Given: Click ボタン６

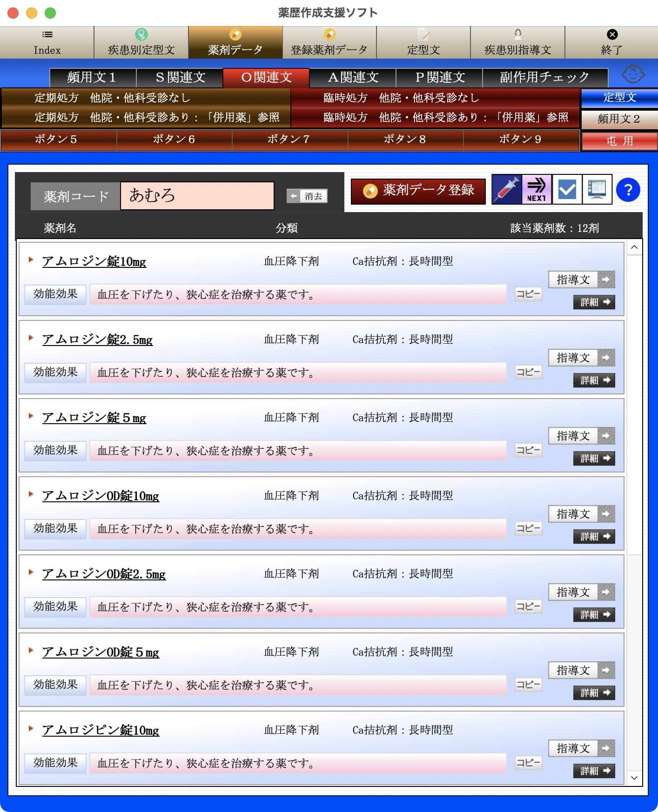Looking at the screenshot, I should 174,140.
